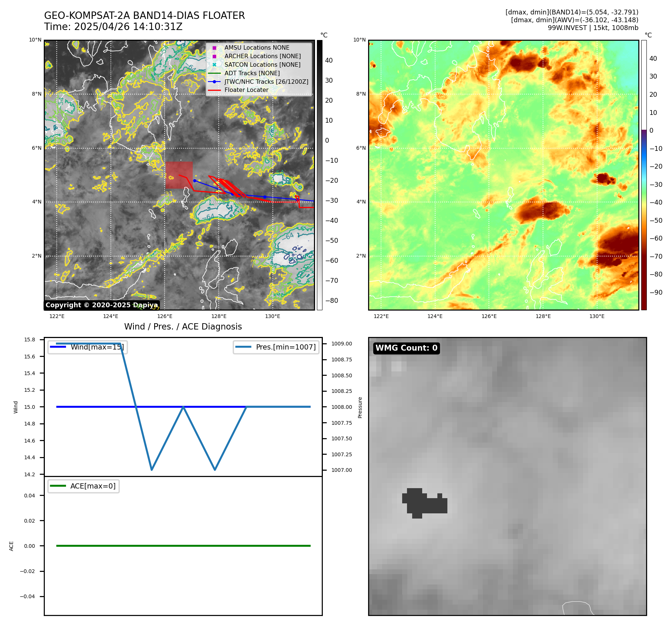Click the AWV dmax, dmin values line
This screenshot has height=629, width=672.
[575, 20]
